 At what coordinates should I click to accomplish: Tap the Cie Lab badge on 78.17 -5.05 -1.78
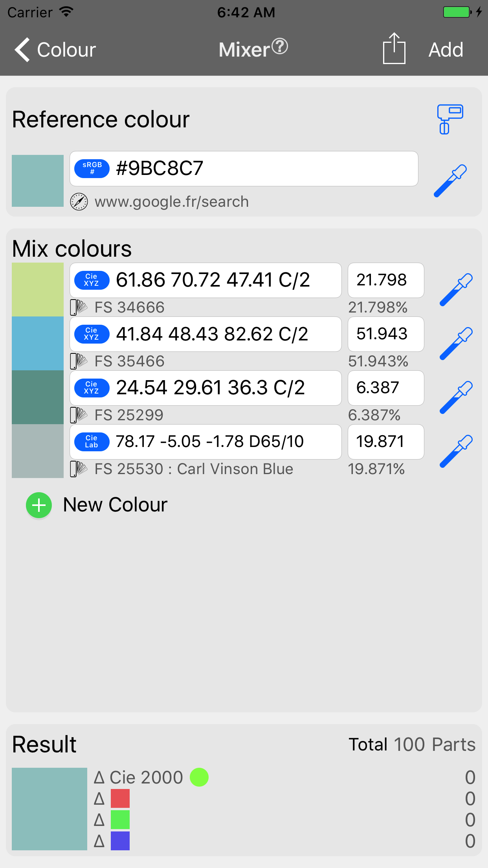coord(92,441)
